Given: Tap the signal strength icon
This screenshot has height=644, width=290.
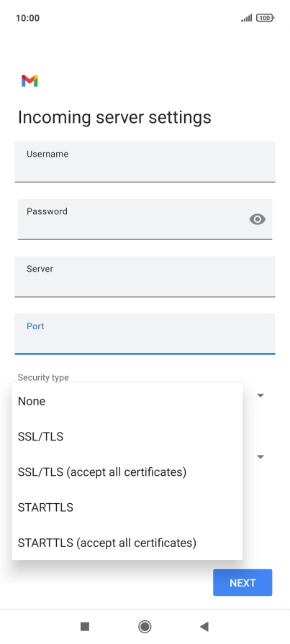Looking at the screenshot, I should pyautogui.click(x=247, y=18).
